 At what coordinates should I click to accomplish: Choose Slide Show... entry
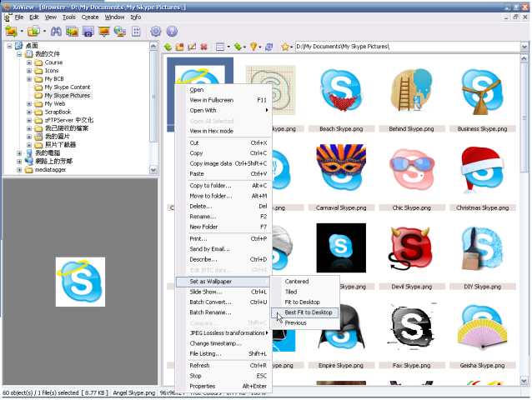223,292
